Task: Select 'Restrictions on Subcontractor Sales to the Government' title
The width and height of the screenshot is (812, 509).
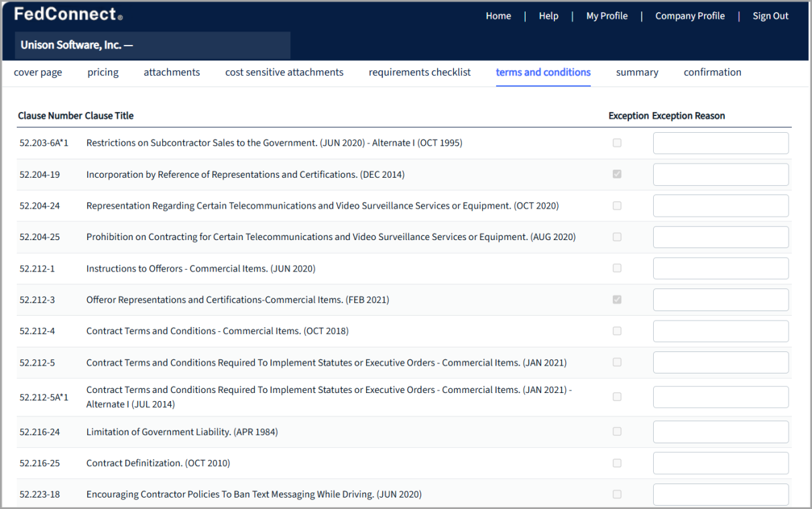Action: [274, 143]
